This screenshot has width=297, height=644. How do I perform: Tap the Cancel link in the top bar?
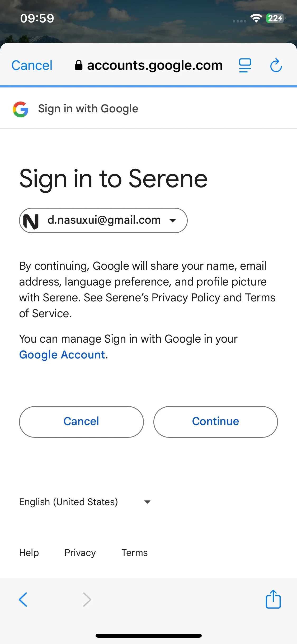pyautogui.click(x=32, y=65)
